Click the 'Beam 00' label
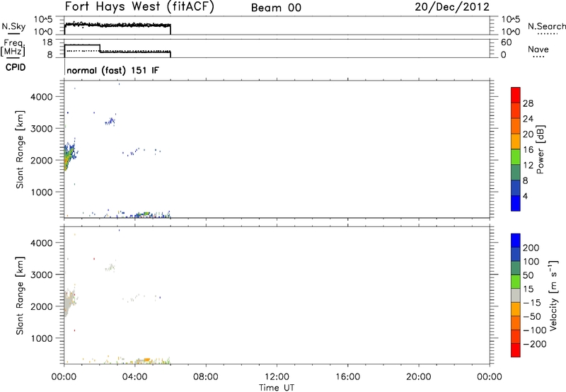The image size is (566, 392). pyautogui.click(x=276, y=8)
